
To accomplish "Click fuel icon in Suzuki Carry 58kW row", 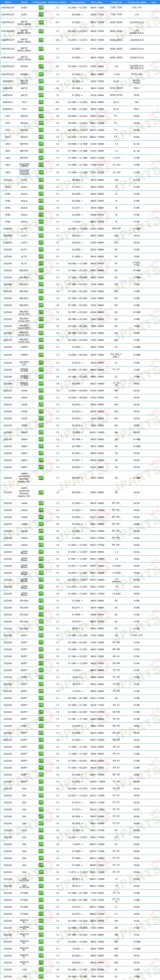I will (41, 347).
